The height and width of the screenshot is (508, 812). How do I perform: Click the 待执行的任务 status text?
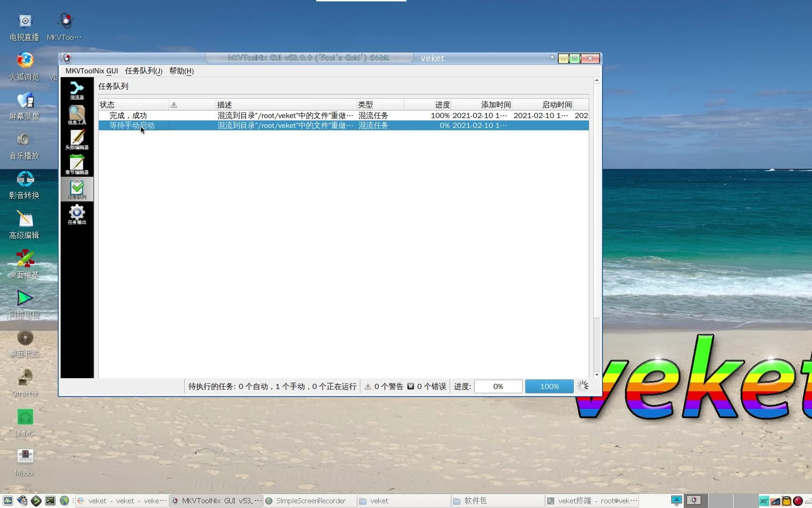click(272, 387)
